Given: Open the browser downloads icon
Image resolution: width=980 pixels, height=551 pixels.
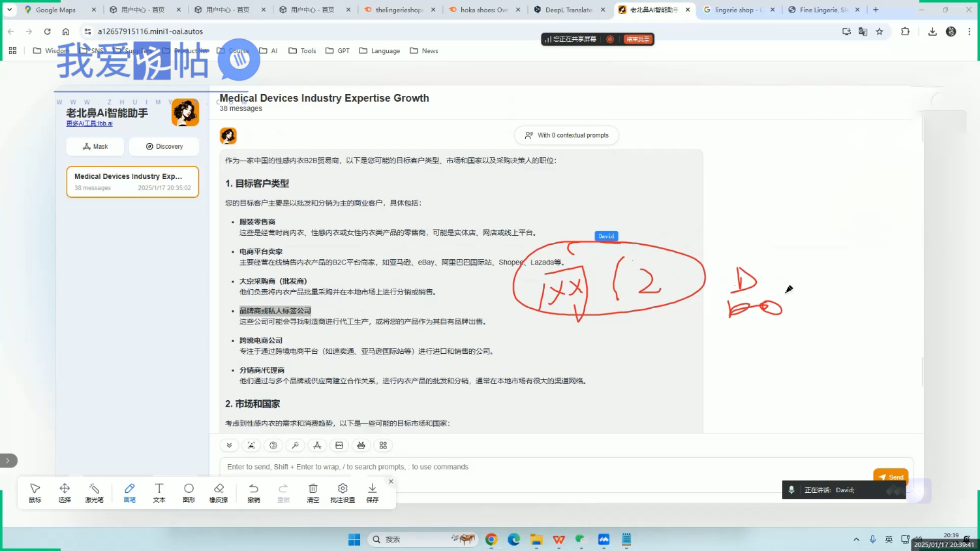Looking at the screenshot, I should pyautogui.click(x=932, y=31).
